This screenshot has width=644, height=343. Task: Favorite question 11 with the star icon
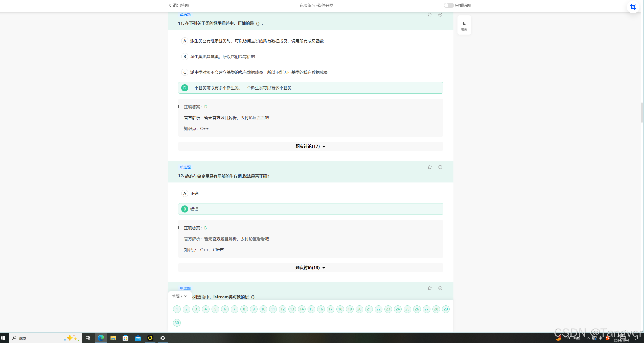click(x=429, y=15)
